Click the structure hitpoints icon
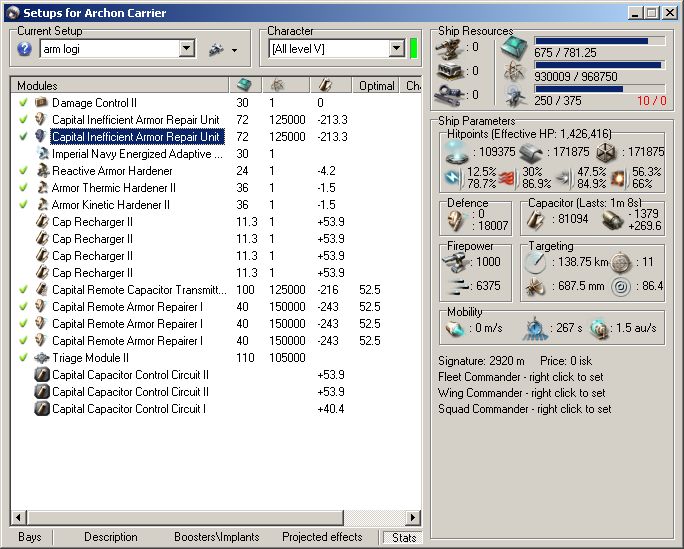684x549 pixels. point(606,153)
